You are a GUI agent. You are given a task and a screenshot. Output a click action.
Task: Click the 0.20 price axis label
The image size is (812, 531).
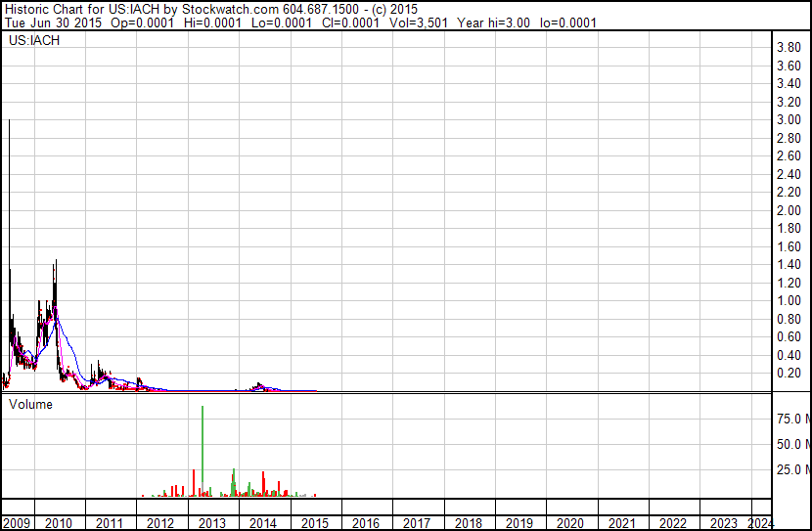tap(789, 374)
